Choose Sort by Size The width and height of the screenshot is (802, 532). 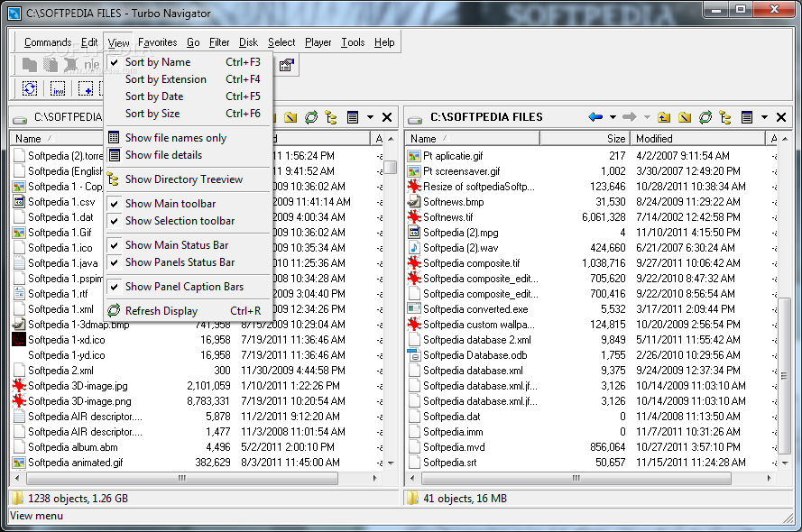(189, 114)
